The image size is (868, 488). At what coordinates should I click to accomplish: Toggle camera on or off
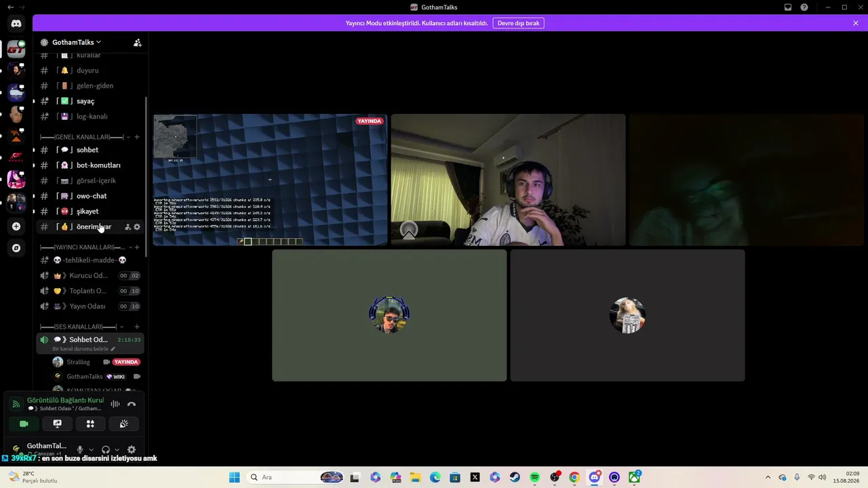pyautogui.click(x=24, y=424)
